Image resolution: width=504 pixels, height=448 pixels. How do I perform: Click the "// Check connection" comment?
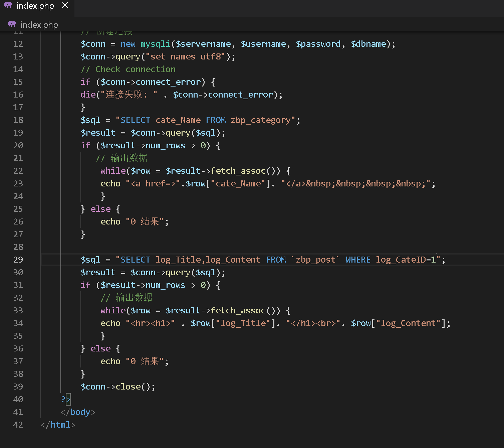(128, 69)
